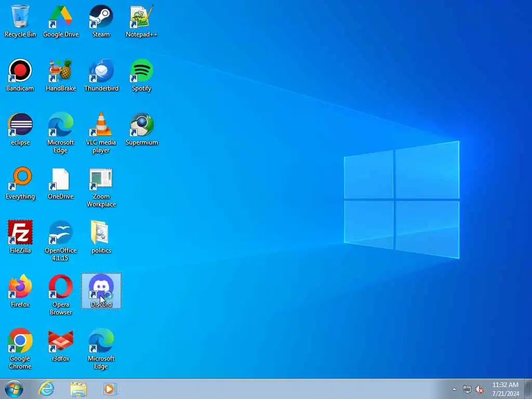Select the Google Drive shortcut

coord(61,21)
